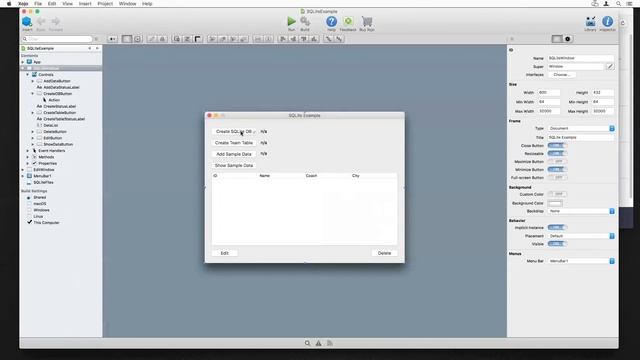Select DataList in the Controls tree
Viewport: 640px width, 360px height.
51,125
